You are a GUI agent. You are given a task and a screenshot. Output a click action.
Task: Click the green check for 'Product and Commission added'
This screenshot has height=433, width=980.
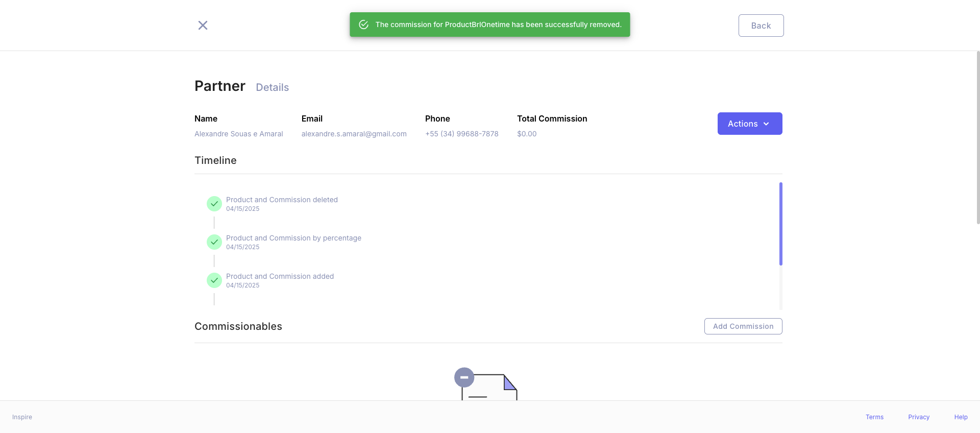click(x=214, y=280)
